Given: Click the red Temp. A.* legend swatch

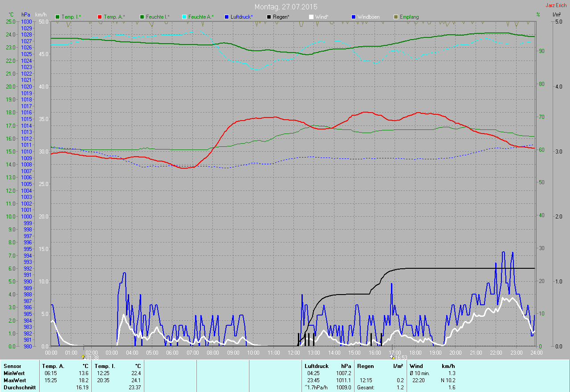Looking at the screenshot, I should 100,17.
